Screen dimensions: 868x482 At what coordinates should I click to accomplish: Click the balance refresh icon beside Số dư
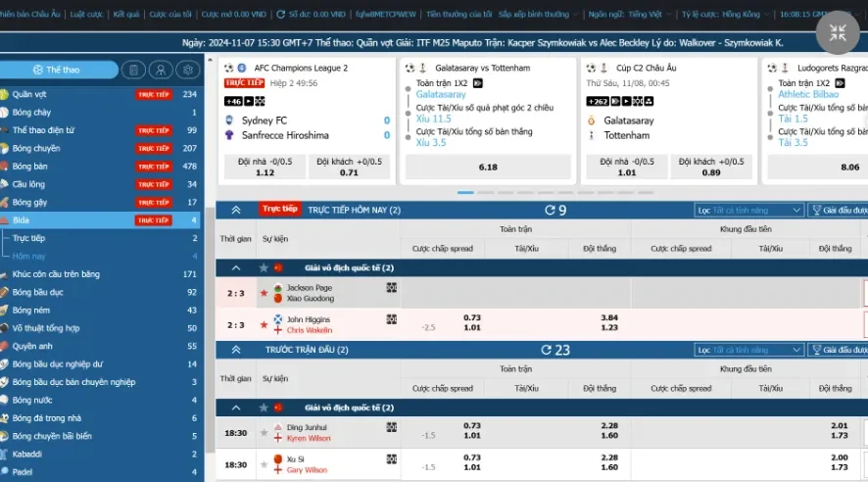(x=280, y=15)
